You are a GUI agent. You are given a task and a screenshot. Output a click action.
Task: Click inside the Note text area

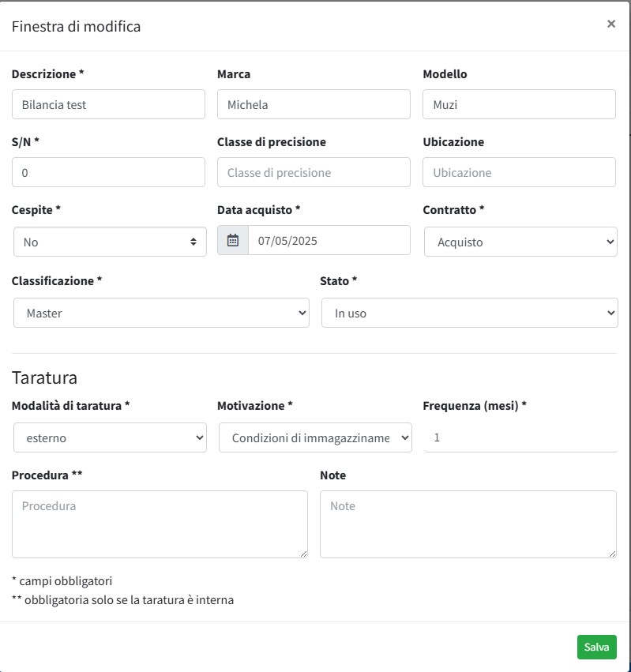[x=468, y=524]
